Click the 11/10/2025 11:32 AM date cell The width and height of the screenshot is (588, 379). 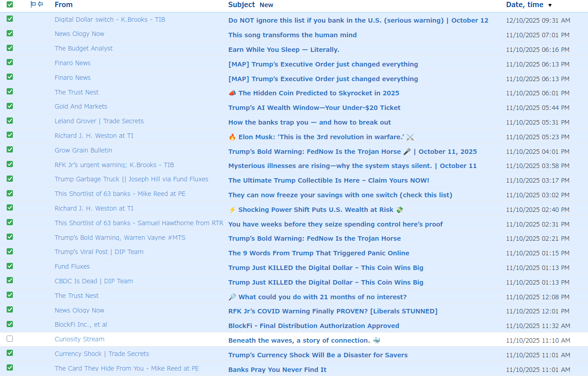538,326
